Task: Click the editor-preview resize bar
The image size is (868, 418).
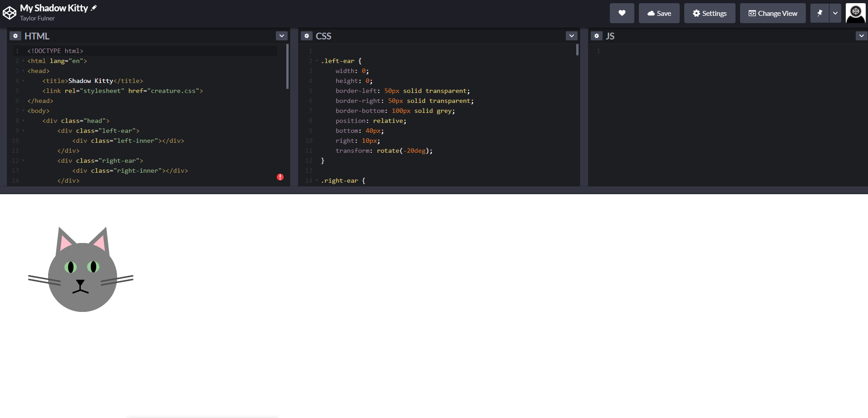Action: (x=434, y=190)
